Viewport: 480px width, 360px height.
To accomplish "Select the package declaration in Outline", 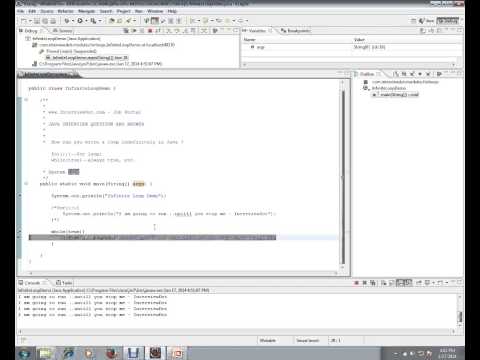I will pos(401,82).
